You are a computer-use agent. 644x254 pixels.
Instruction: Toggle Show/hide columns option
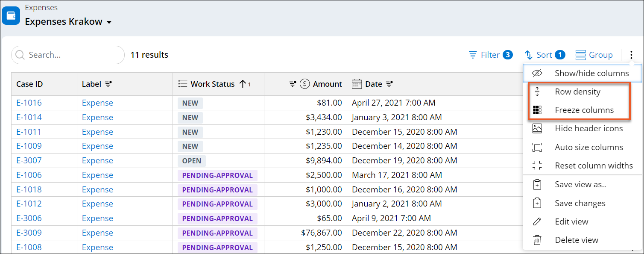click(x=591, y=73)
